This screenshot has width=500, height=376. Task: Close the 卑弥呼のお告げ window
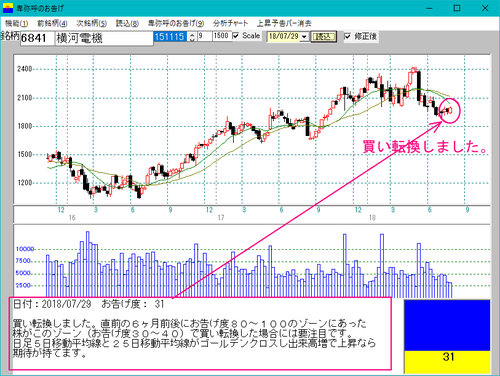point(485,8)
